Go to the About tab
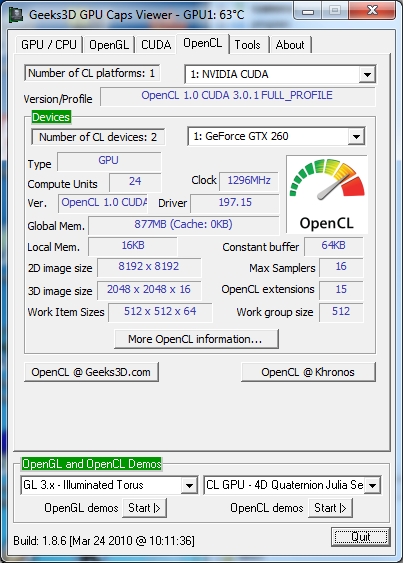The image size is (403, 563). coord(290,45)
